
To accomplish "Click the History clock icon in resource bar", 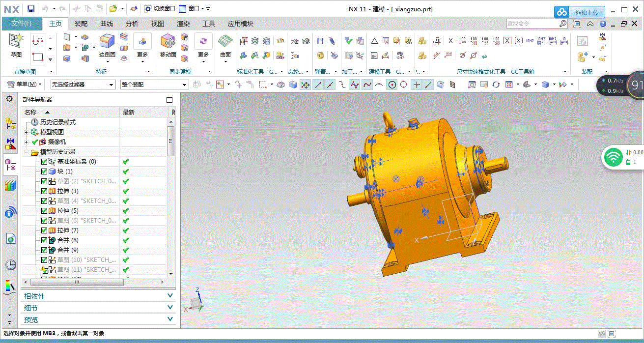I will [10, 265].
